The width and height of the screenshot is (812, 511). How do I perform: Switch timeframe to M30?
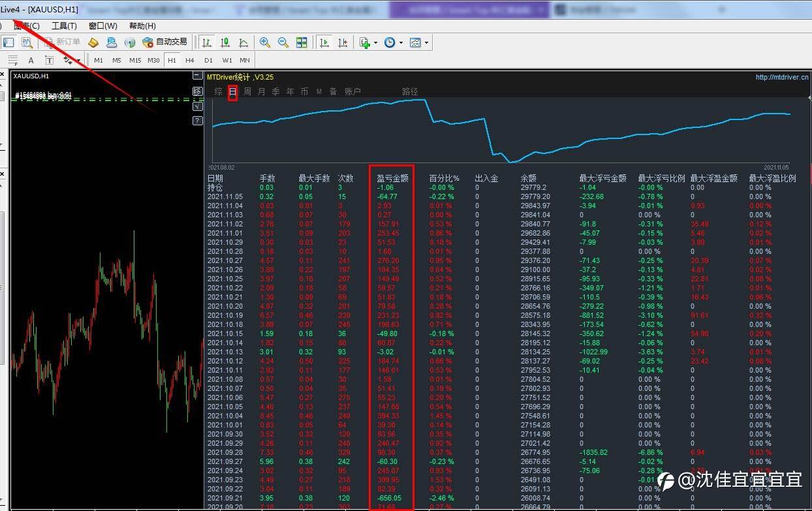(153, 61)
